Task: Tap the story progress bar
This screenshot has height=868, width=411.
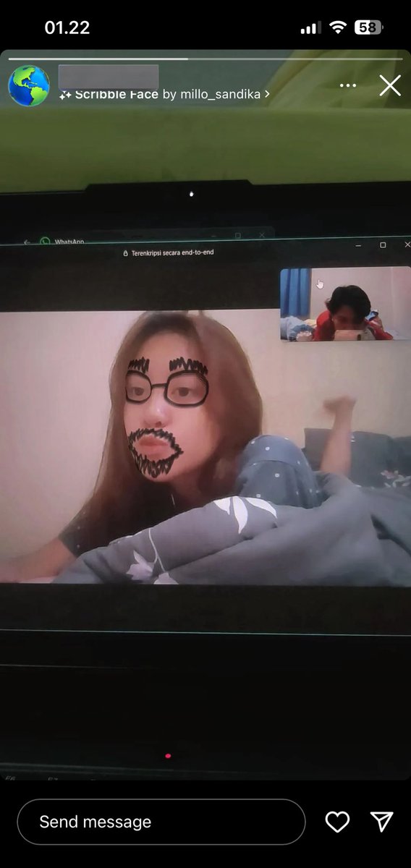Action: tap(205, 59)
